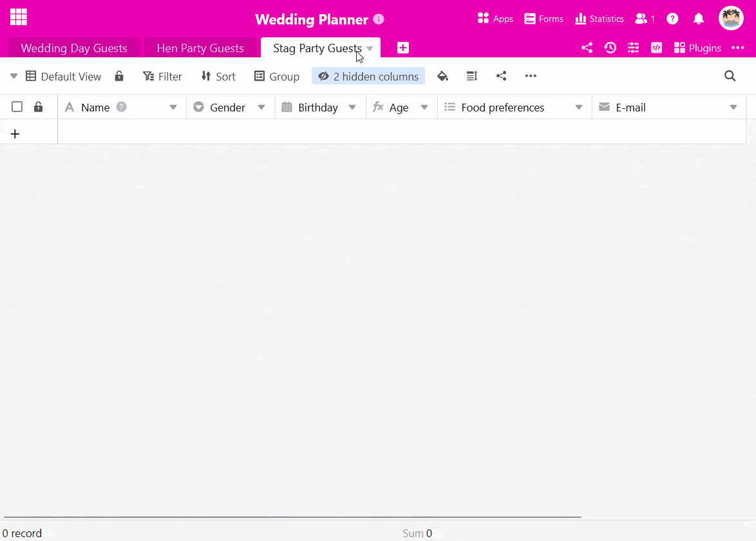756x541 pixels.
Task: Open version history clock icon
Action: pos(610,48)
